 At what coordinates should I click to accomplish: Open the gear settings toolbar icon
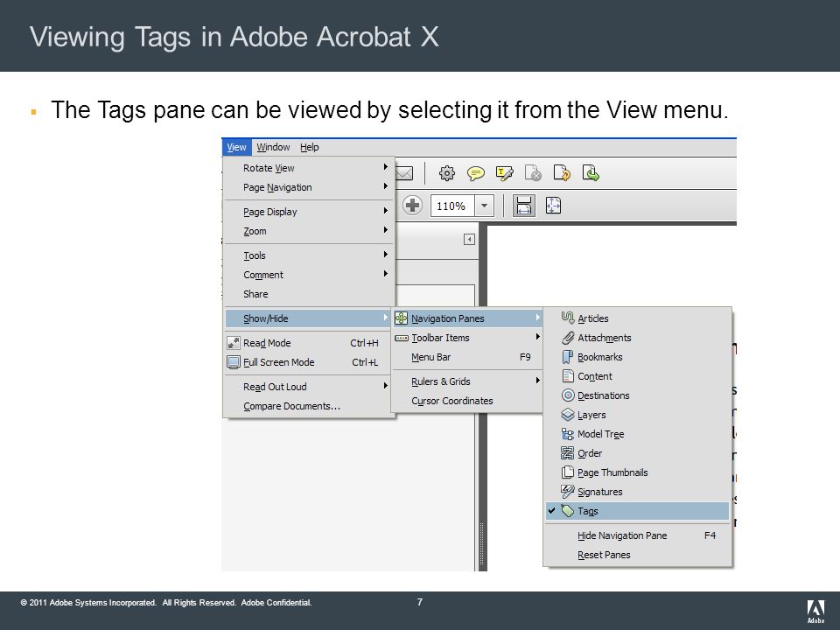[x=447, y=173]
